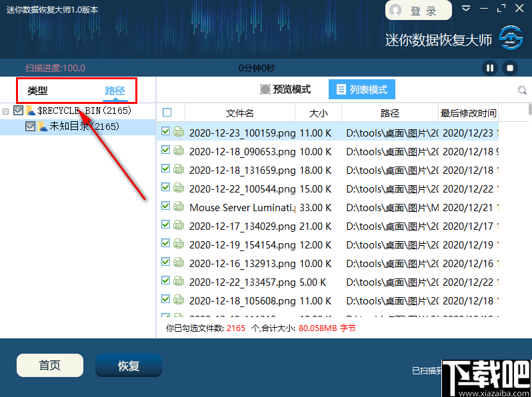Click PNG icon of Mouse Server Luminati file
This screenshot has height=397, width=532.
(179, 206)
